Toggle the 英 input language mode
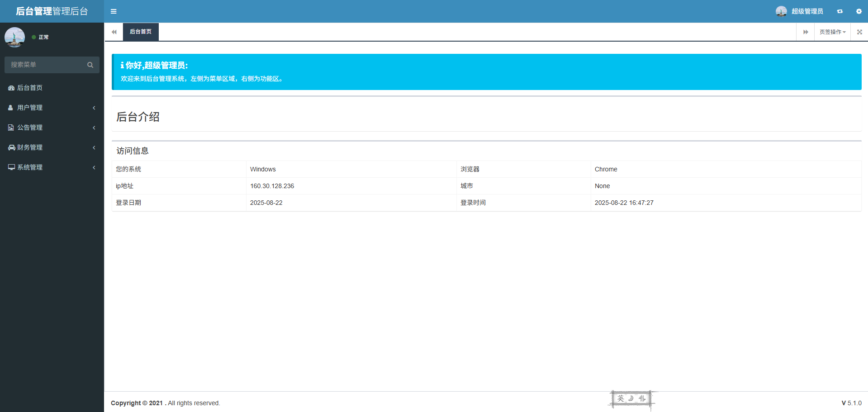This screenshot has height=412, width=868. pos(621,398)
